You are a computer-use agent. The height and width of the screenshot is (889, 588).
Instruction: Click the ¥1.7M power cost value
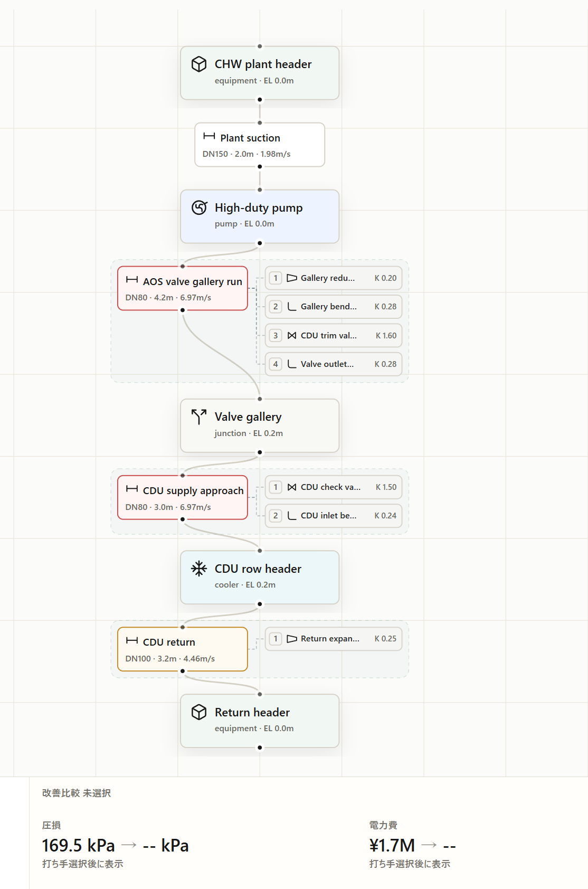[x=392, y=845]
